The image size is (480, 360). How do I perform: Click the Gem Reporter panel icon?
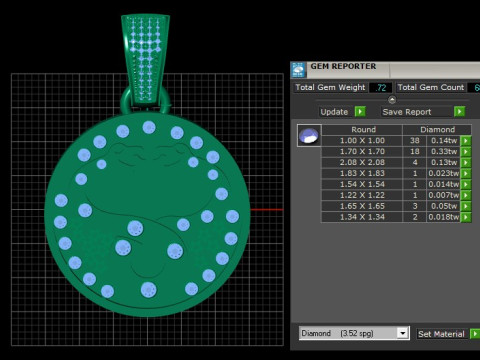pyautogui.click(x=298, y=70)
